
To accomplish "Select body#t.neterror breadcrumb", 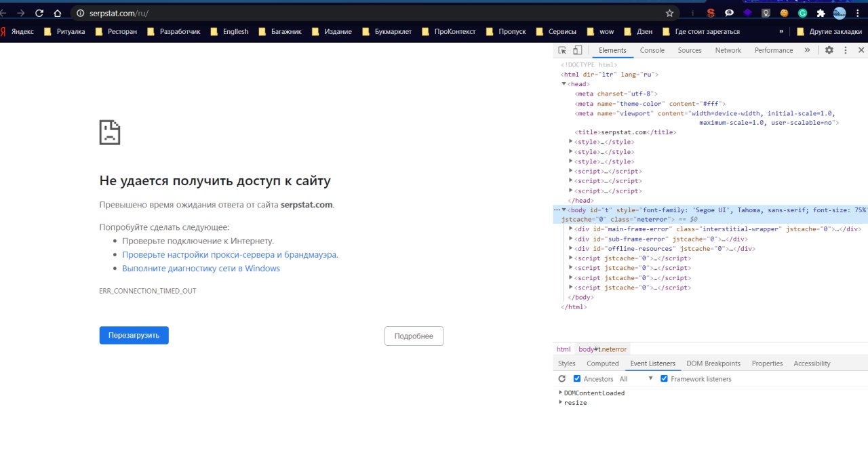I will 602,349.
